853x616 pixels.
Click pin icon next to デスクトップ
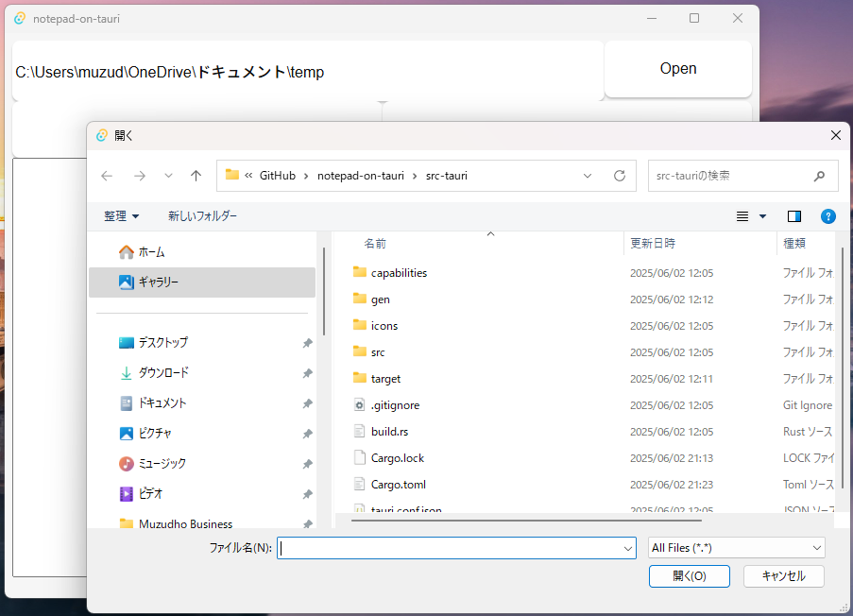307,343
